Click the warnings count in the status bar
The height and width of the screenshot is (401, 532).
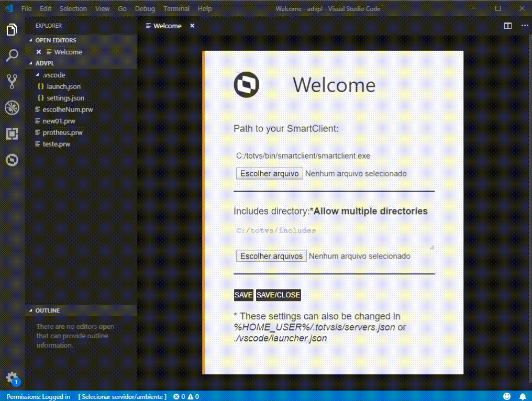click(193, 397)
